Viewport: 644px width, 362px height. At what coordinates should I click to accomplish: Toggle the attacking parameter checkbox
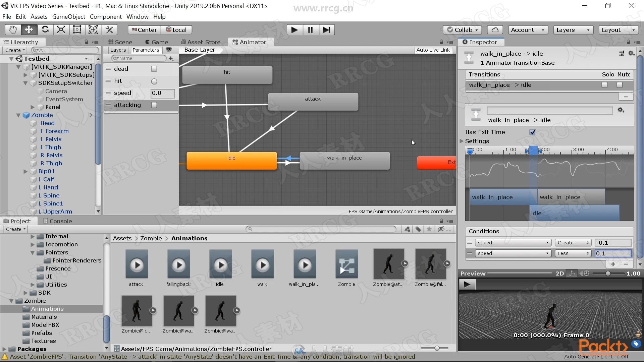[x=154, y=105]
